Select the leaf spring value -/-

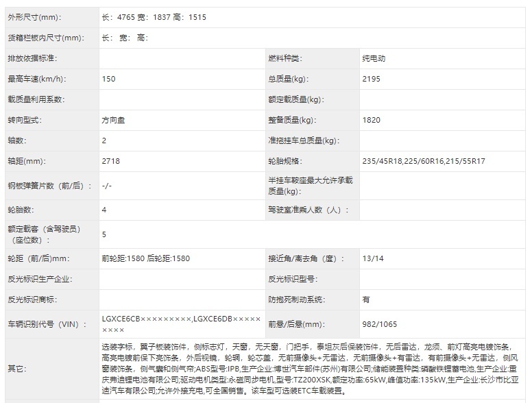tap(106, 186)
